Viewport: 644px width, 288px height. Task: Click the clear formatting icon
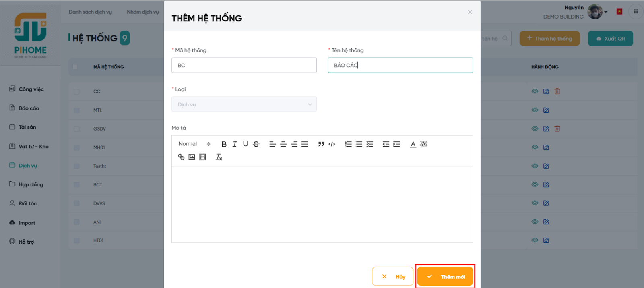219,157
